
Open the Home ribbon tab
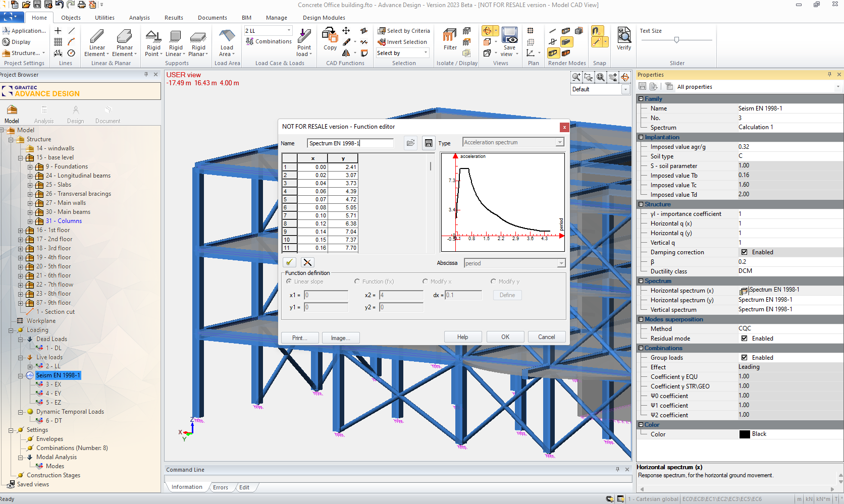39,18
